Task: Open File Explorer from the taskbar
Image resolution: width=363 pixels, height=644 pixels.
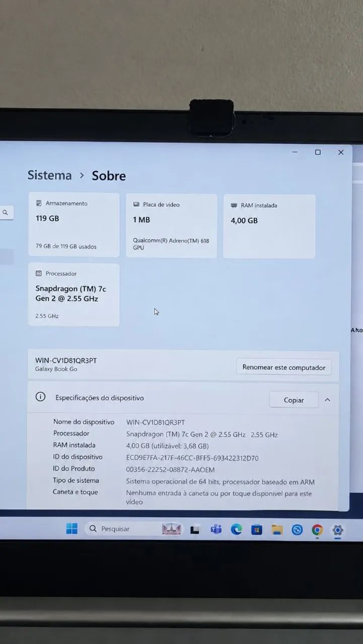Action: tap(277, 529)
